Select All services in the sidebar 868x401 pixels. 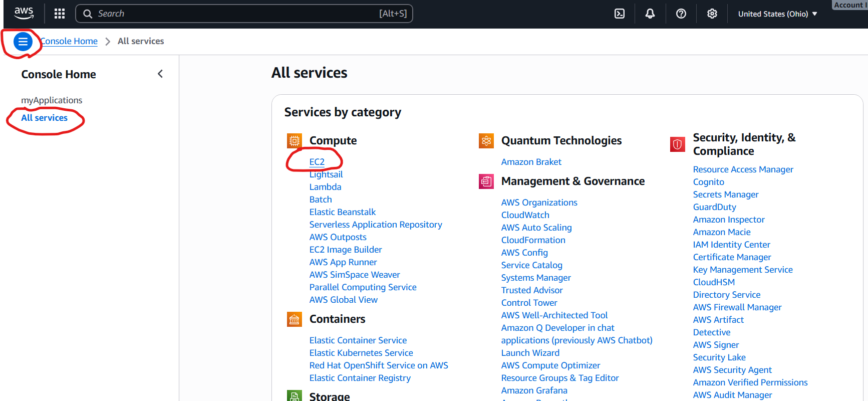point(44,118)
